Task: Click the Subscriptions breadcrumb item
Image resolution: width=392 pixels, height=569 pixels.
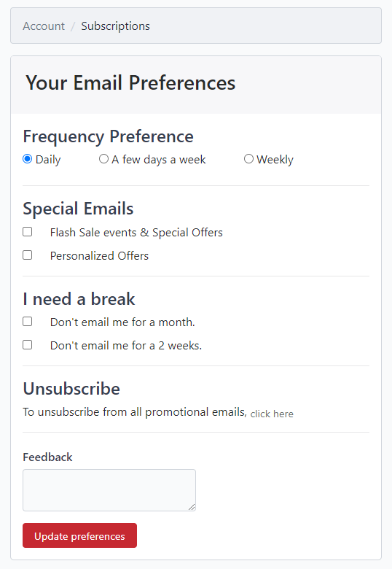Action: click(115, 26)
